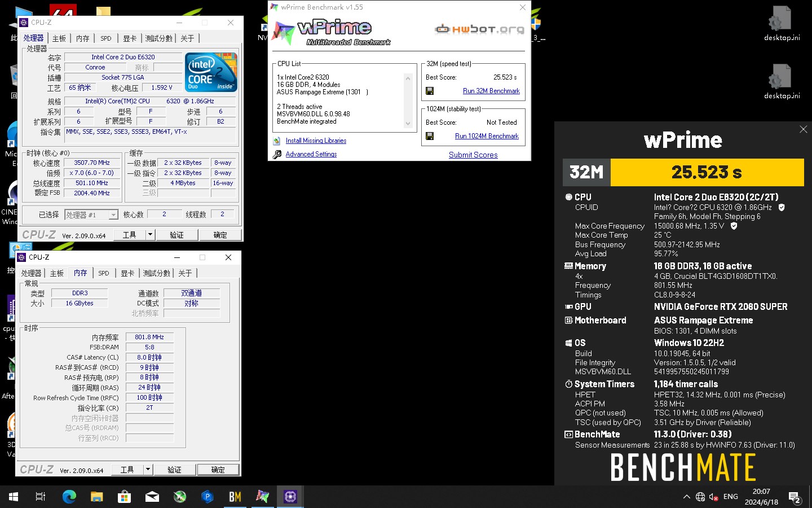The height and width of the screenshot is (508, 812).
Task: Open the 工具 dropdown arrow in upper CPU-Z
Action: (150, 235)
